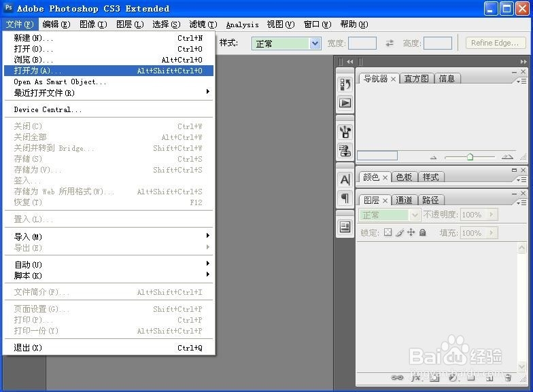Toggle lock transparent pixels
The width and height of the screenshot is (533, 392).
click(x=388, y=232)
